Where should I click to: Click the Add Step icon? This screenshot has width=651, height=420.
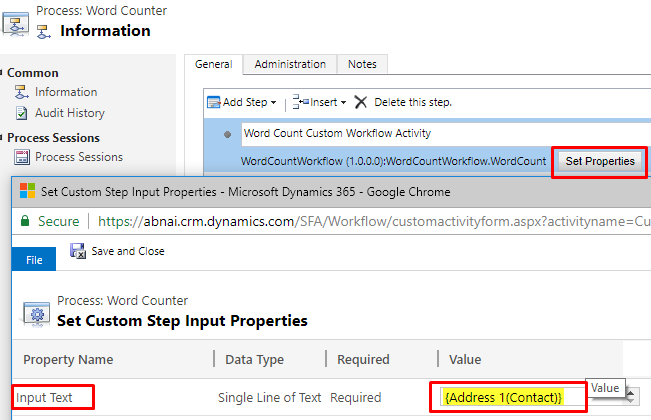214,102
